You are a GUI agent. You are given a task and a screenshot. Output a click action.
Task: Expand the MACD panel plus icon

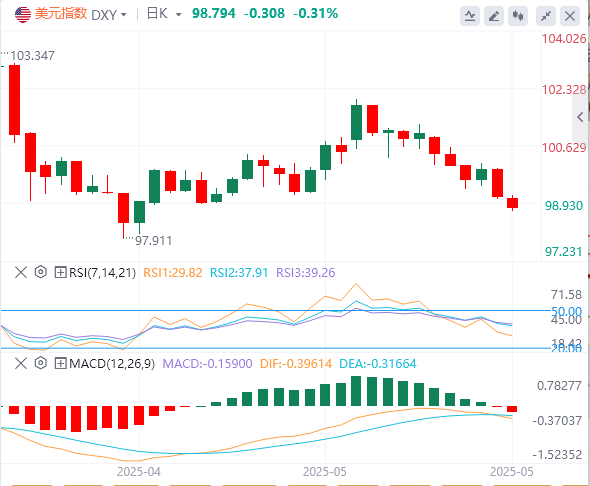pyautogui.click(x=60, y=363)
